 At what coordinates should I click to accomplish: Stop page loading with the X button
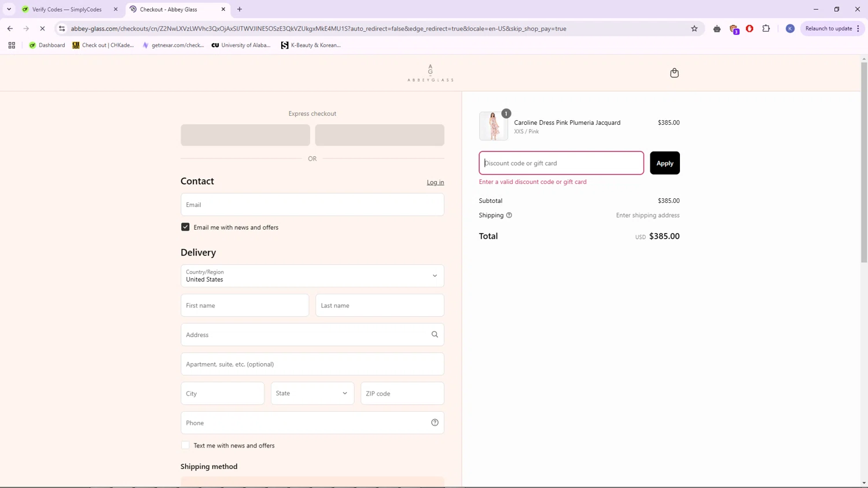42,28
